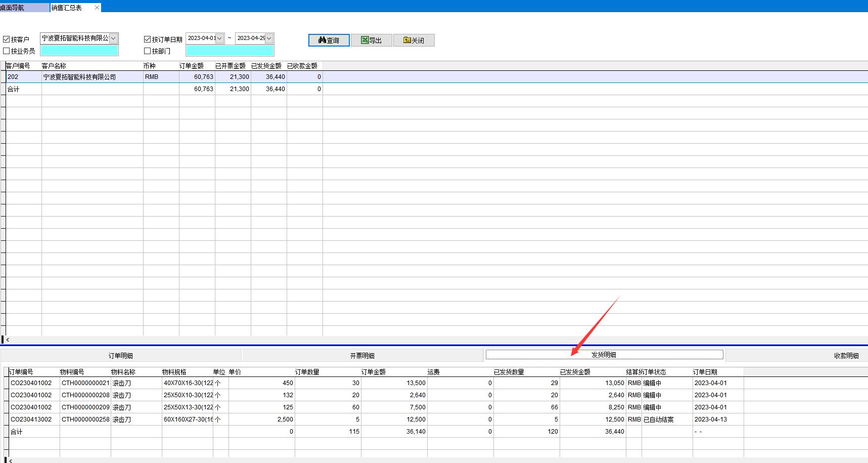The height and width of the screenshot is (463, 868).
Task: Enable the 按部门 checkbox
Action: (148, 51)
